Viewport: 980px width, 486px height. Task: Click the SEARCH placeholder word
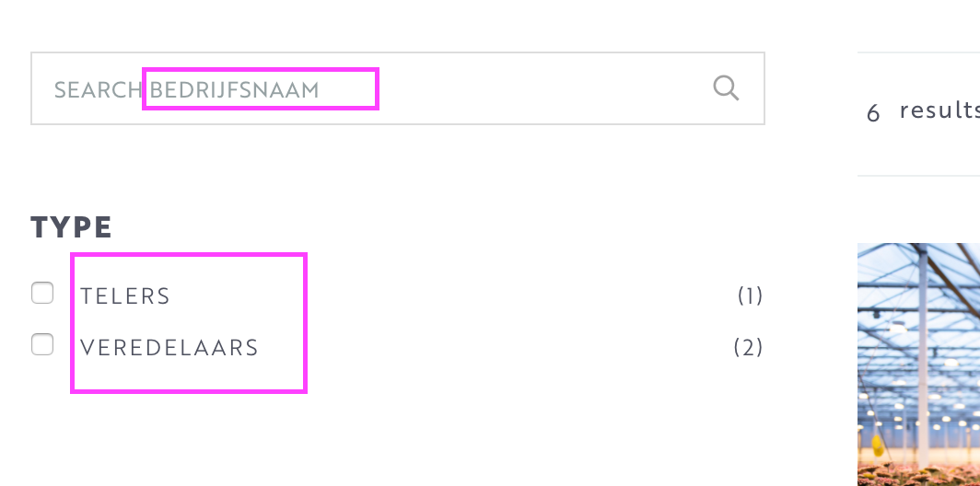coord(98,90)
